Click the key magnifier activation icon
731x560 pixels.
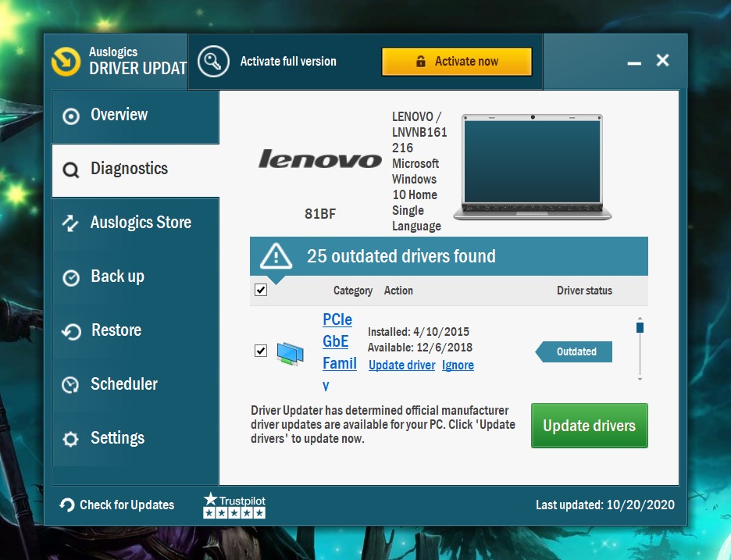click(x=213, y=61)
